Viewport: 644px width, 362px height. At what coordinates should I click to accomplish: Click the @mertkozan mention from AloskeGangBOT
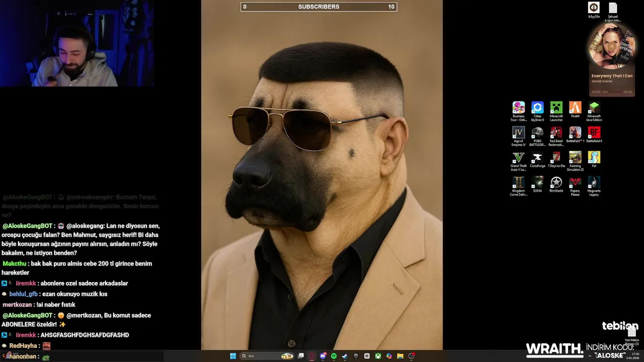click(x=84, y=315)
